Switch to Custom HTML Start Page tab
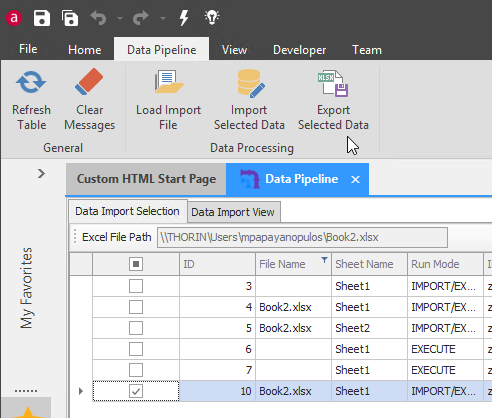The height and width of the screenshot is (418, 492). [146, 179]
